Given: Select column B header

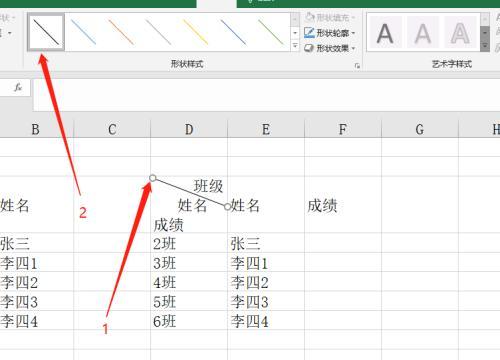Looking at the screenshot, I should tap(36, 129).
